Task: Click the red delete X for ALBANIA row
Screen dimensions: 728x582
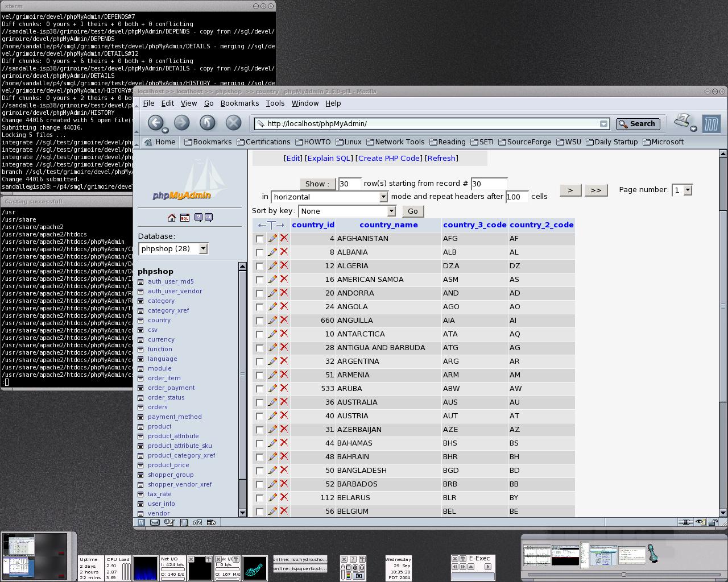Action: [284, 252]
